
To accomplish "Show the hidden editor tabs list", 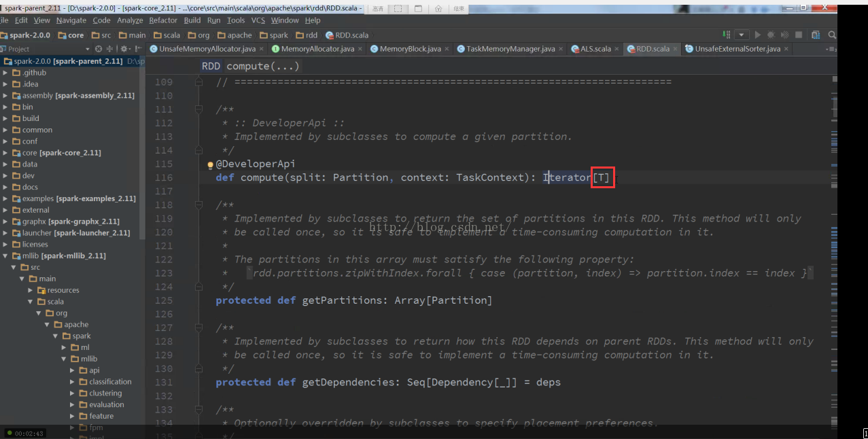I will pos(831,49).
